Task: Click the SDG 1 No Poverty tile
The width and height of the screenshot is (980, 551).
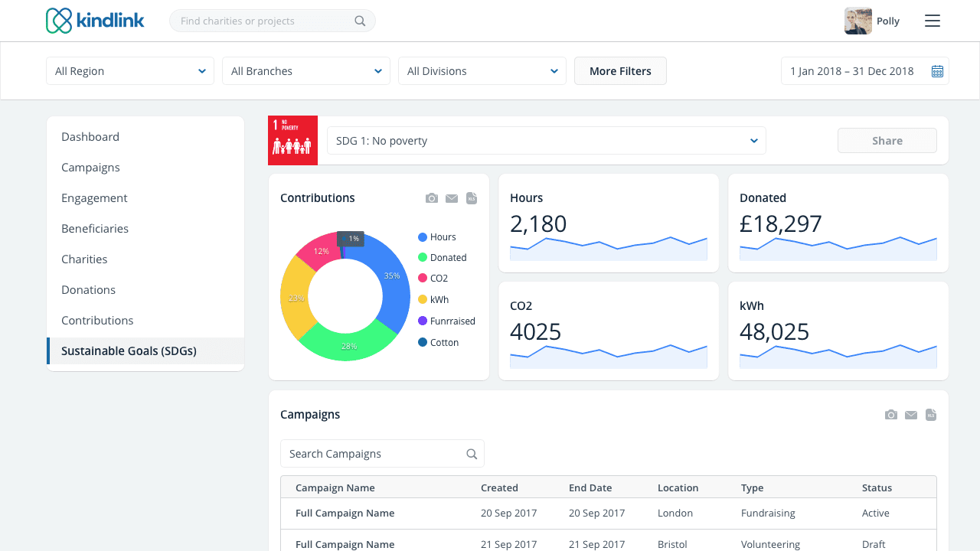Action: point(292,141)
